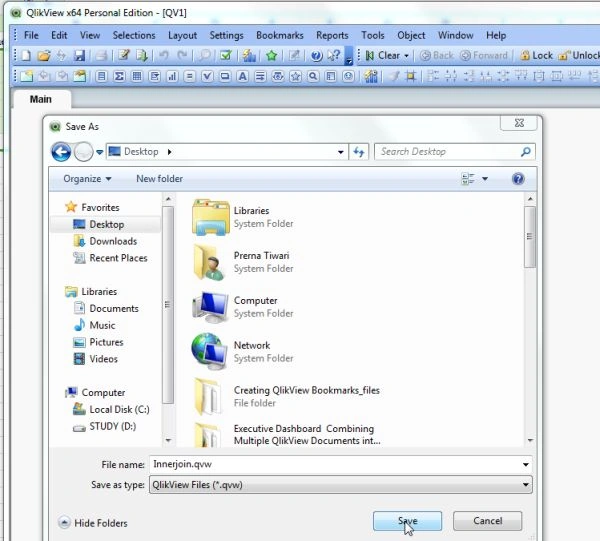Create a Line/Arrow object using its icon

coord(260,76)
